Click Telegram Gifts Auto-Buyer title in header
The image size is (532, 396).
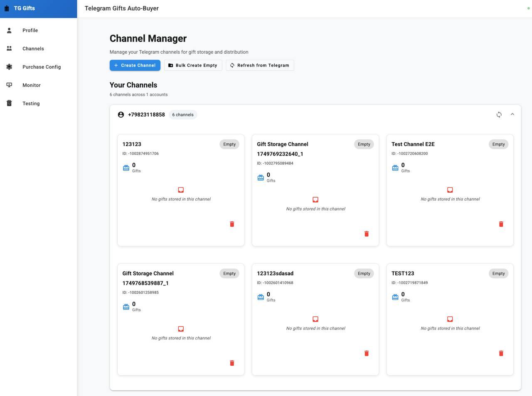tap(121, 8)
